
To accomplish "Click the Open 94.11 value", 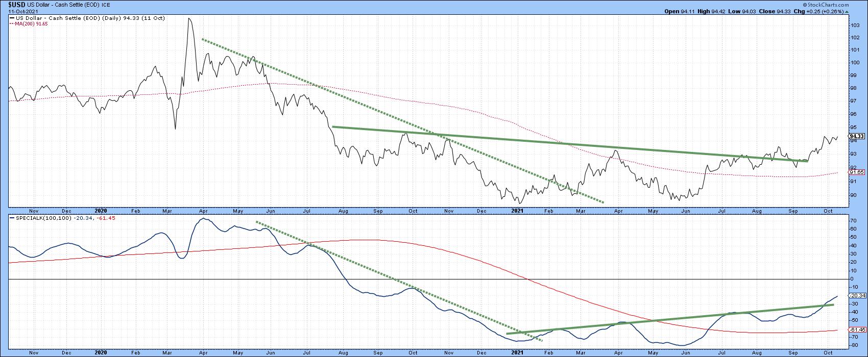I will click(680, 11).
